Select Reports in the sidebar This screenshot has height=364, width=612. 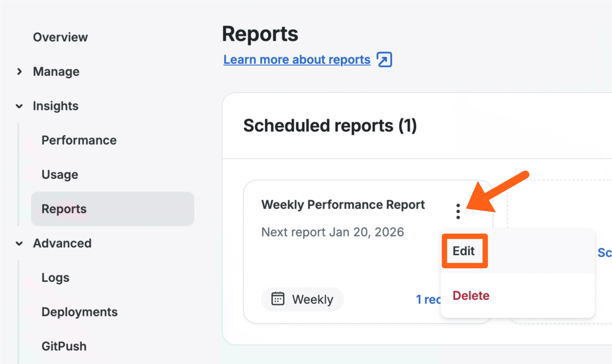pos(64,209)
